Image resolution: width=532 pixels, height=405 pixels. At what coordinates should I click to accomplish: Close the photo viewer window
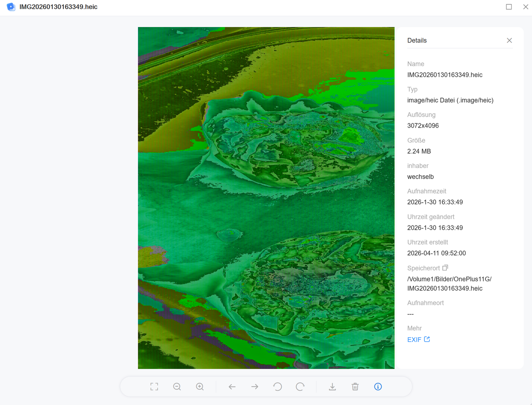point(526,7)
